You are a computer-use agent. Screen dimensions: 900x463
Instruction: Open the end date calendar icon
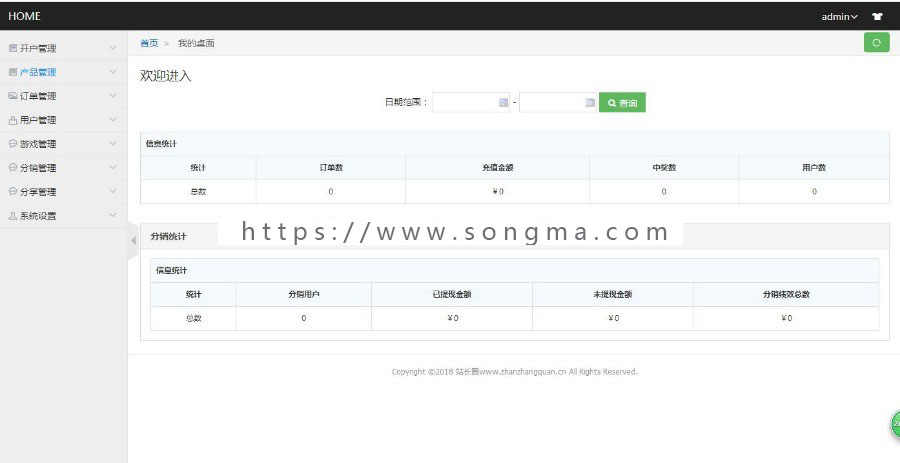point(589,103)
